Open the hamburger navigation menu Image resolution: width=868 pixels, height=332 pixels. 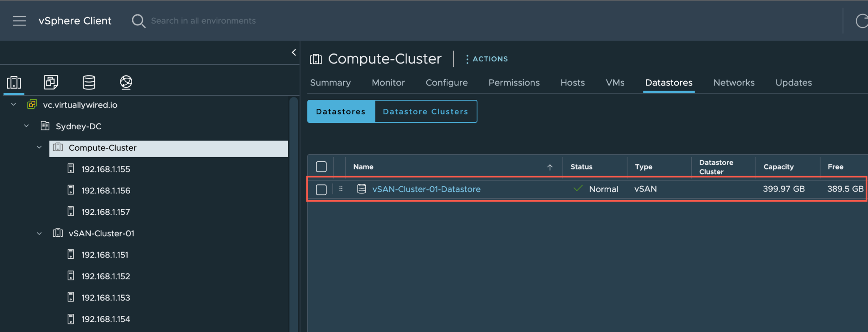(x=19, y=21)
